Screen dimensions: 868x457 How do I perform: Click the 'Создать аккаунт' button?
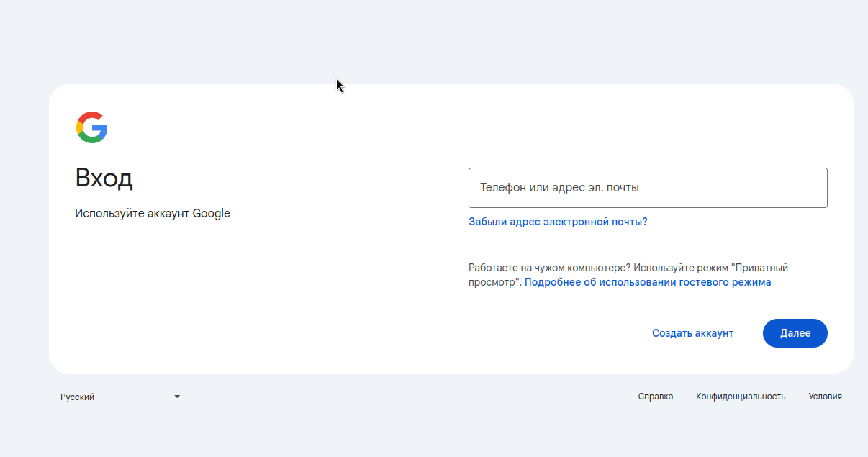pos(692,333)
